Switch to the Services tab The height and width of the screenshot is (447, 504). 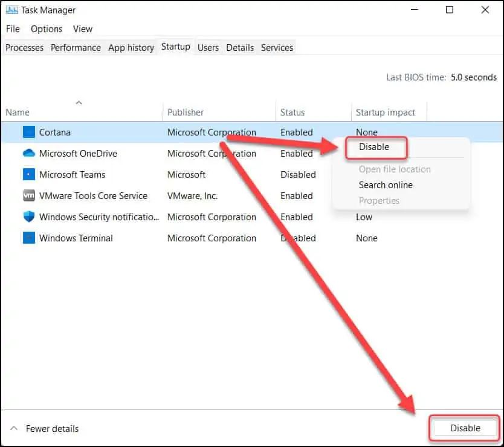[x=277, y=48]
